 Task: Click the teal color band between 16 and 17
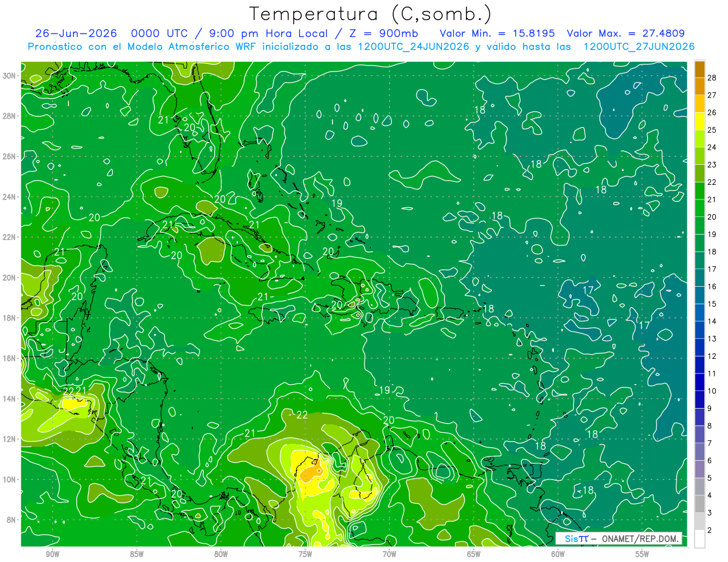pos(699,278)
